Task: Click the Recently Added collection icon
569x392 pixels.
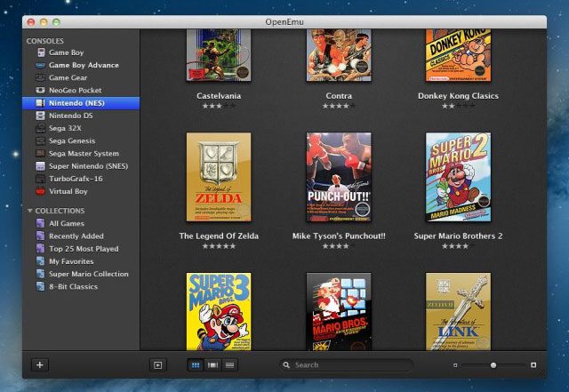Action: pyautogui.click(x=41, y=236)
